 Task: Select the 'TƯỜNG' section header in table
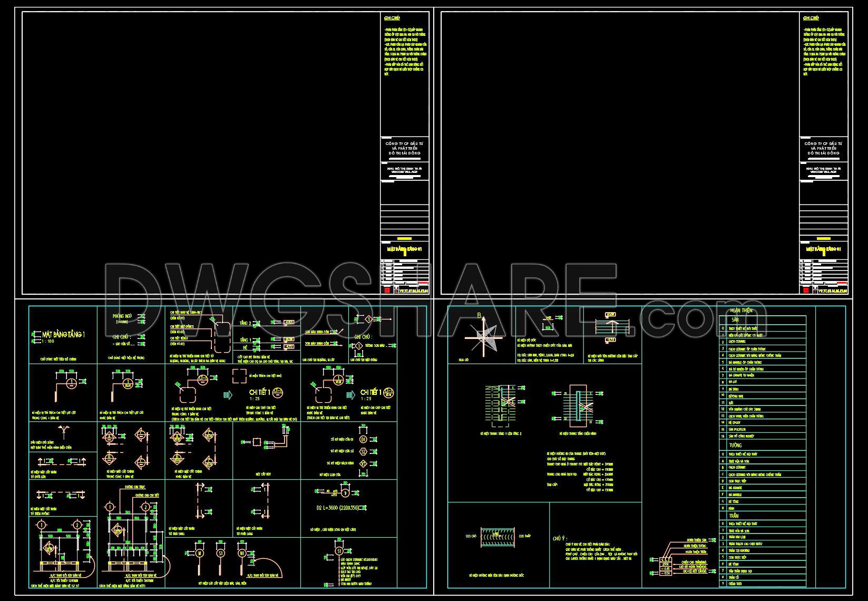(735, 445)
